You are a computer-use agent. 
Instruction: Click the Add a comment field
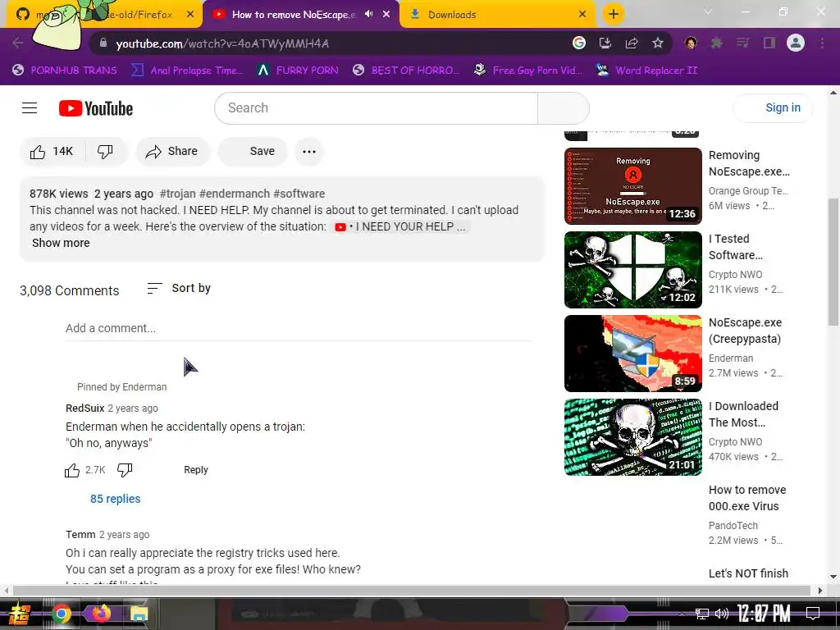point(299,328)
